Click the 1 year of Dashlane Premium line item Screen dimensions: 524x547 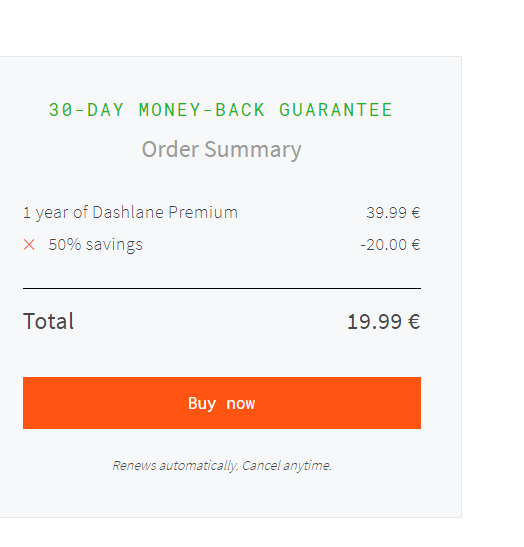pyautogui.click(x=130, y=212)
